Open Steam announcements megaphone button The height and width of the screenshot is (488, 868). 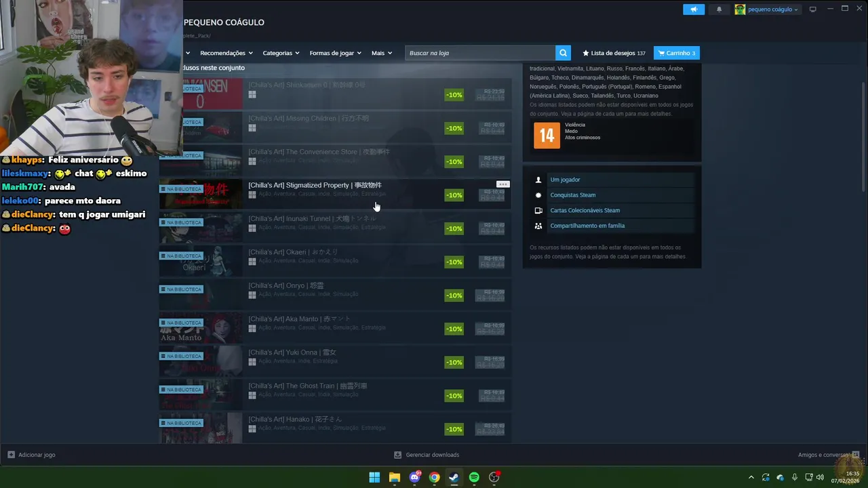pyautogui.click(x=694, y=9)
